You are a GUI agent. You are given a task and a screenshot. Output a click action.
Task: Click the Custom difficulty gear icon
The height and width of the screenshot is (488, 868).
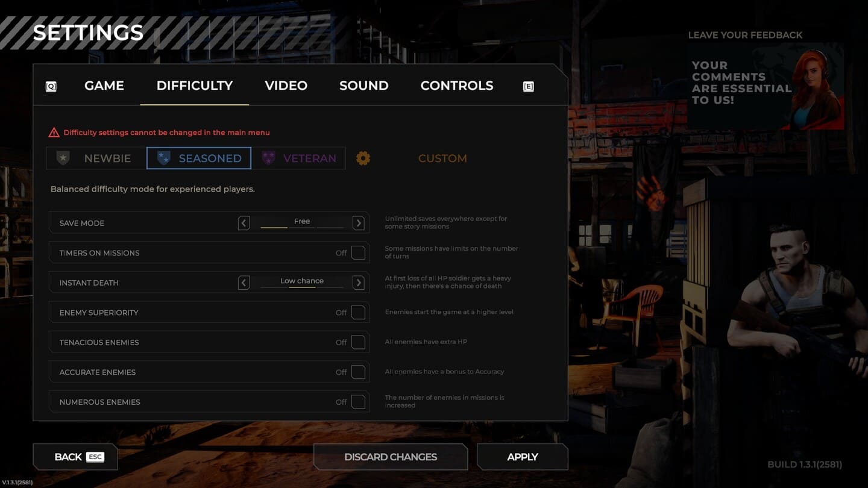pos(363,158)
